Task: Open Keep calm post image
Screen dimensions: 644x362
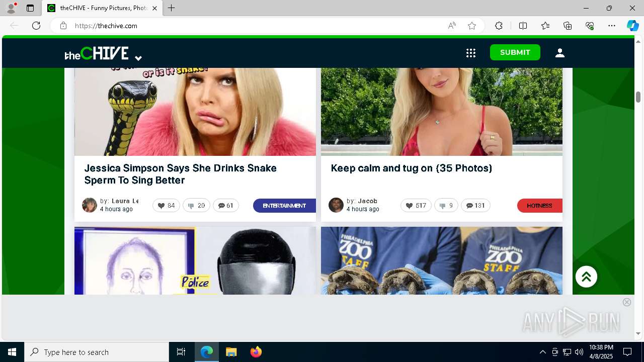Action: tap(442, 112)
